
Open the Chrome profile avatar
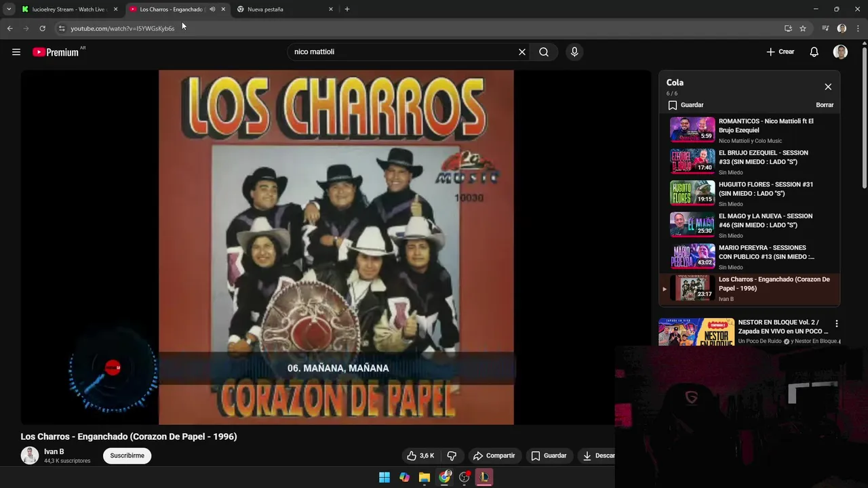[x=842, y=28]
